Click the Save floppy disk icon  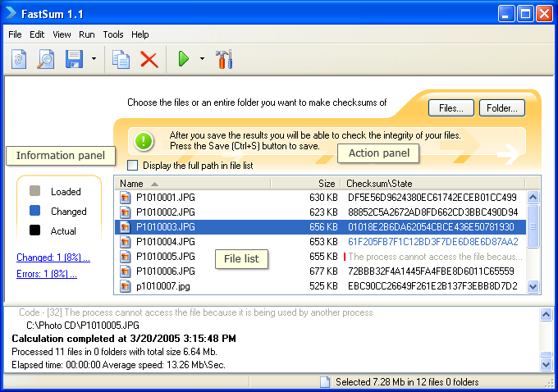click(x=74, y=59)
